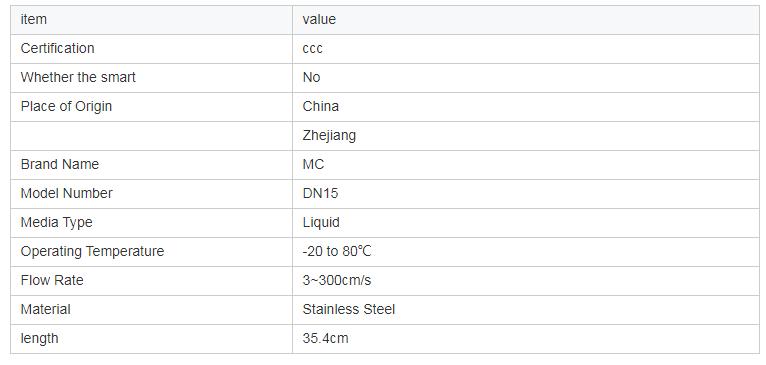Screen dimensions: 766x365
Task: Click the '3~300cm/s' flow rate value
Action: [337, 280]
